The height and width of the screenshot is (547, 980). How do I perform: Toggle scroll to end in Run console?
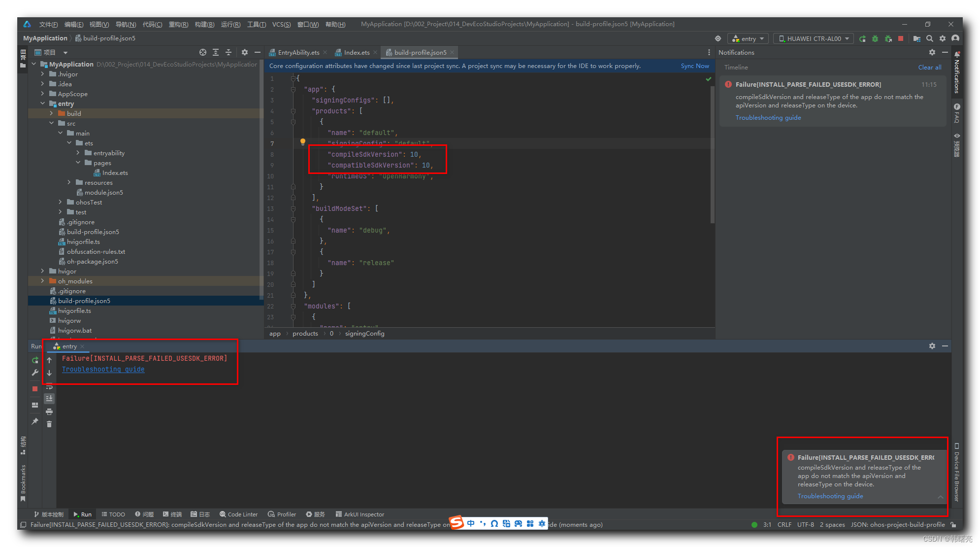(49, 398)
